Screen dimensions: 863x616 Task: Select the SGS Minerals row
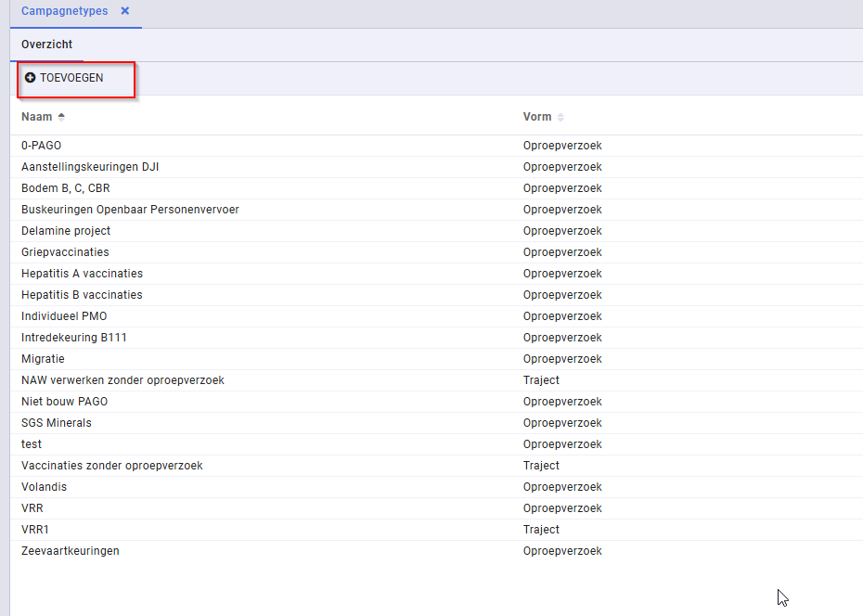[436, 423]
